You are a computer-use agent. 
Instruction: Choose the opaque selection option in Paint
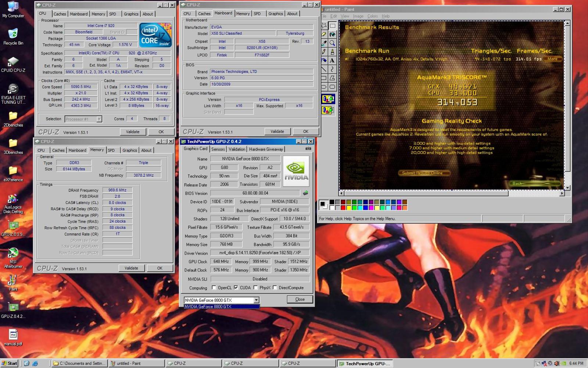pos(328,99)
